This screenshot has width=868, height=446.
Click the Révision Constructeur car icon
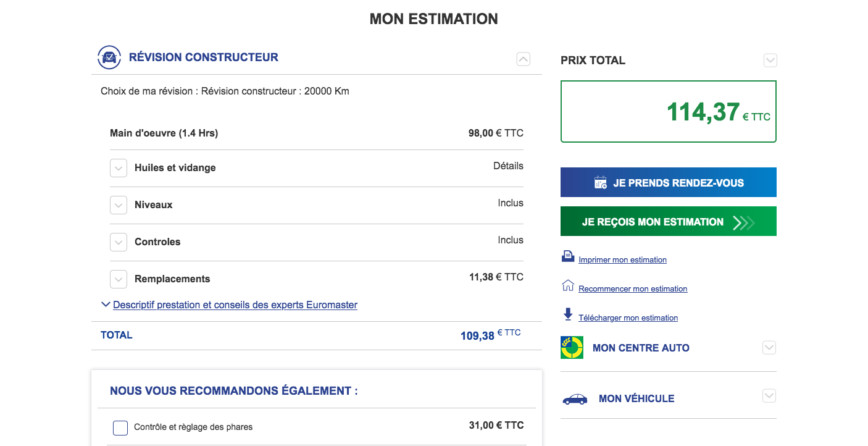point(109,57)
